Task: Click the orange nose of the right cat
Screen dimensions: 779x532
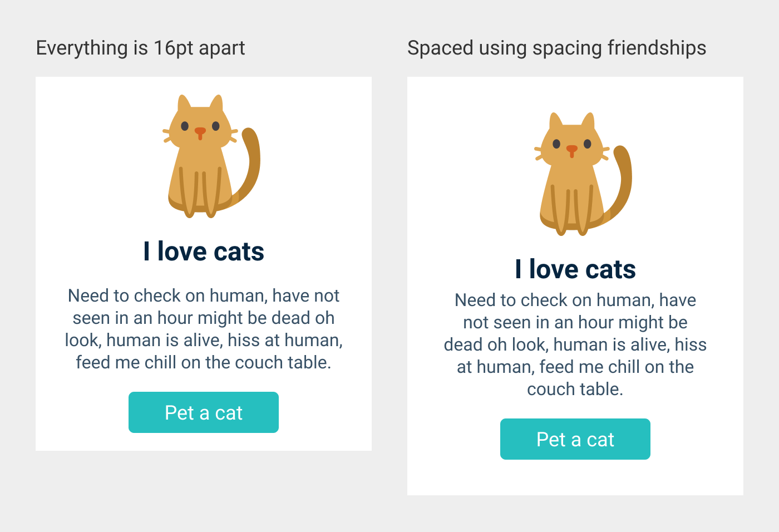Action: pyautogui.click(x=571, y=150)
